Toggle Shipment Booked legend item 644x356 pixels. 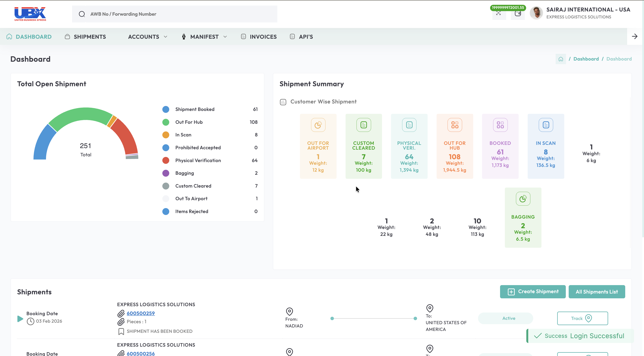tap(195, 109)
